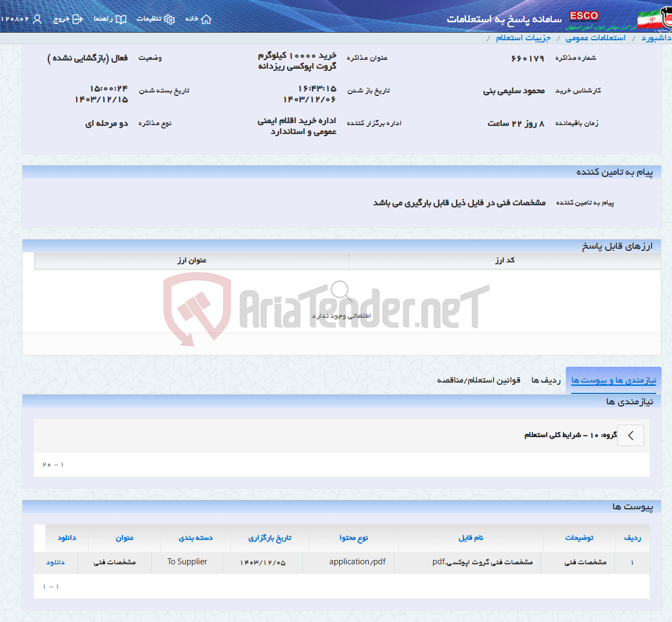The image size is (672, 622).
Task: Download the مشخصات فنی attachment
Action: pos(56,562)
